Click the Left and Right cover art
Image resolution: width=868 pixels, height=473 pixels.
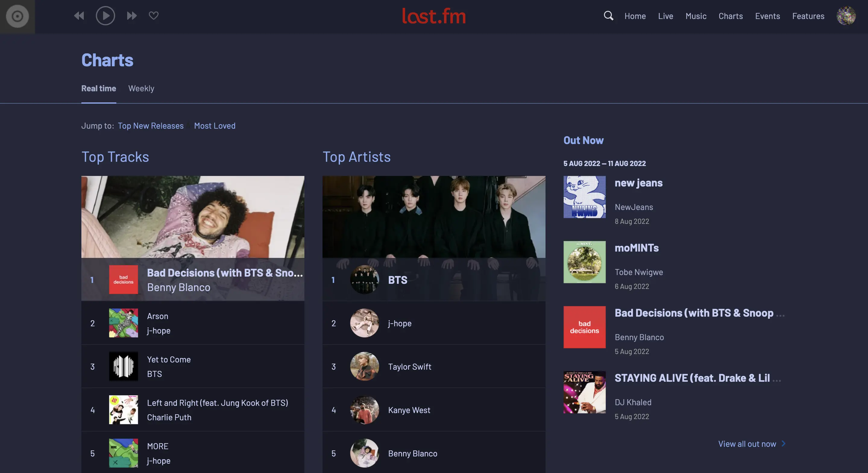tap(123, 410)
